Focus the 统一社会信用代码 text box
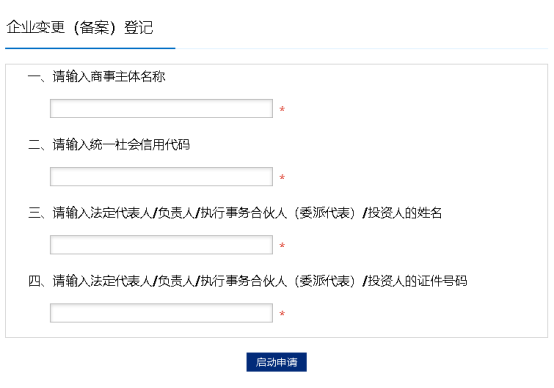This screenshot has height=388, width=554. point(161,176)
